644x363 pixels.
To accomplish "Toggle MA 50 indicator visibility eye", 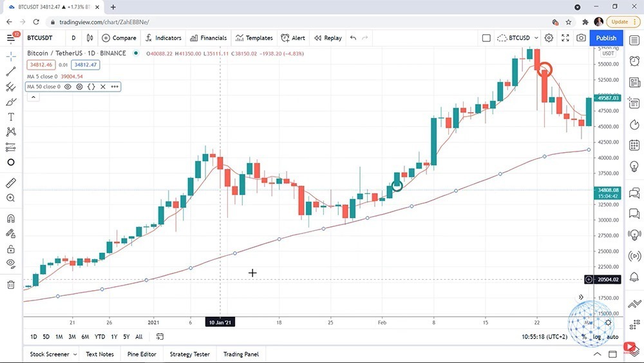I will coord(68,87).
